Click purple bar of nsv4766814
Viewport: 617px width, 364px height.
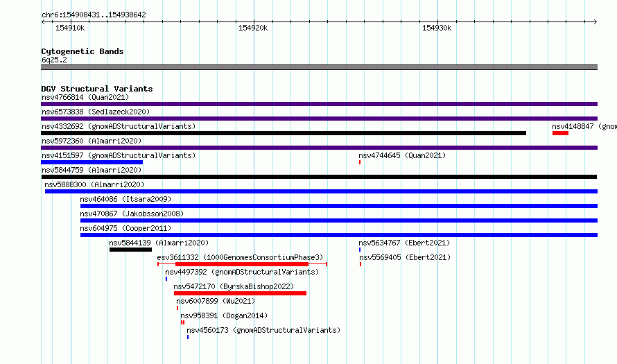click(x=319, y=104)
